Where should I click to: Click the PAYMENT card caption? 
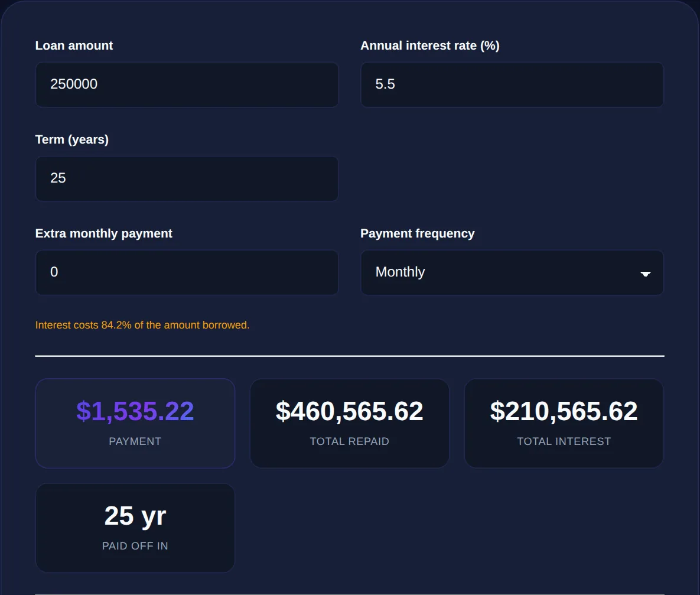[135, 441]
